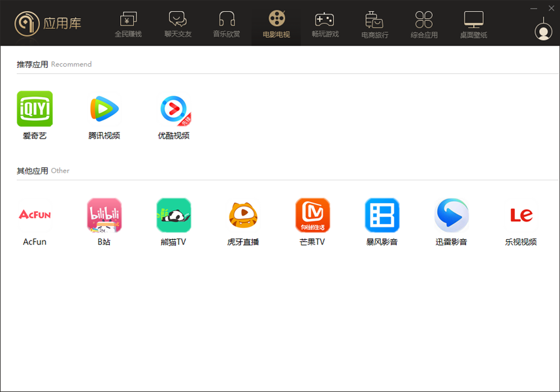
Task: Click the 乐视视频 name label
Action: [521, 242]
